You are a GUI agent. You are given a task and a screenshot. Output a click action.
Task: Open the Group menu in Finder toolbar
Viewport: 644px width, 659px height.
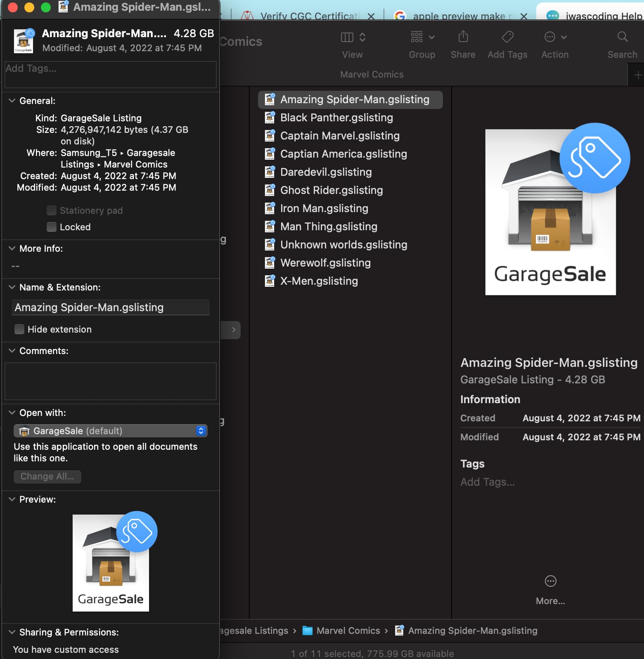(422, 37)
